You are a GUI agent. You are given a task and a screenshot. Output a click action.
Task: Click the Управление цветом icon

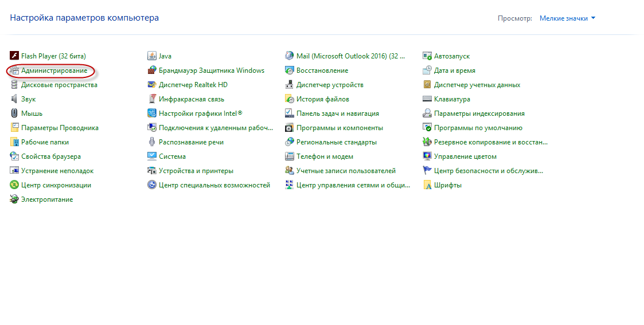(427, 156)
